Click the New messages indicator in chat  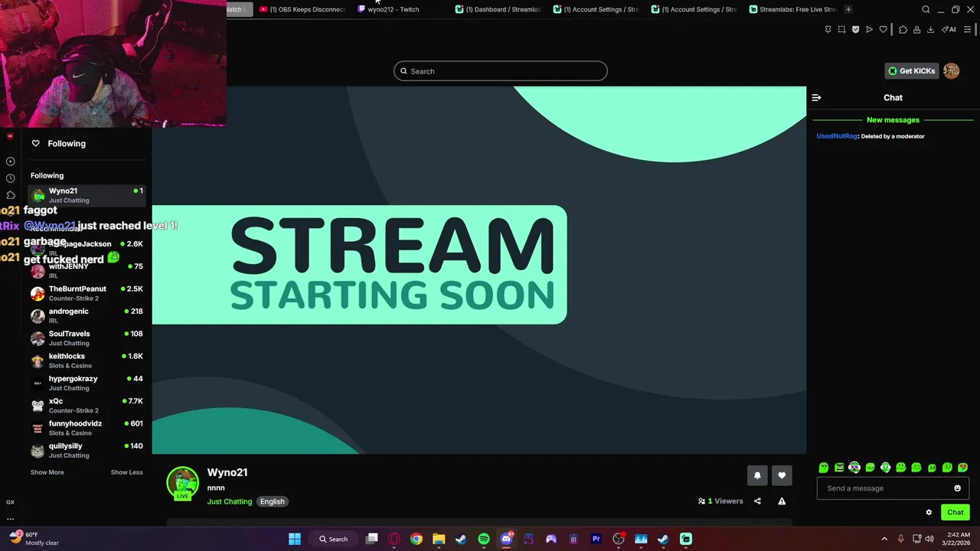click(893, 120)
